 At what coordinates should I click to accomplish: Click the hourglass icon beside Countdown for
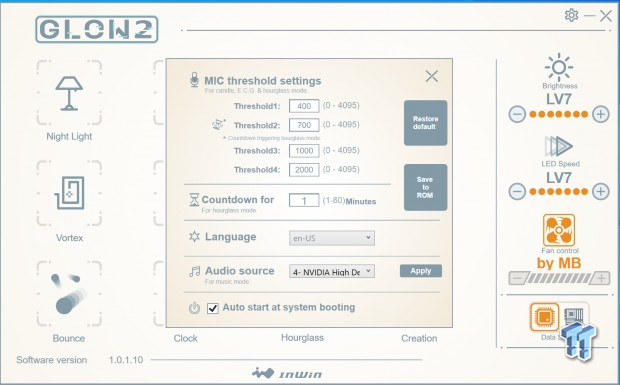click(194, 200)
